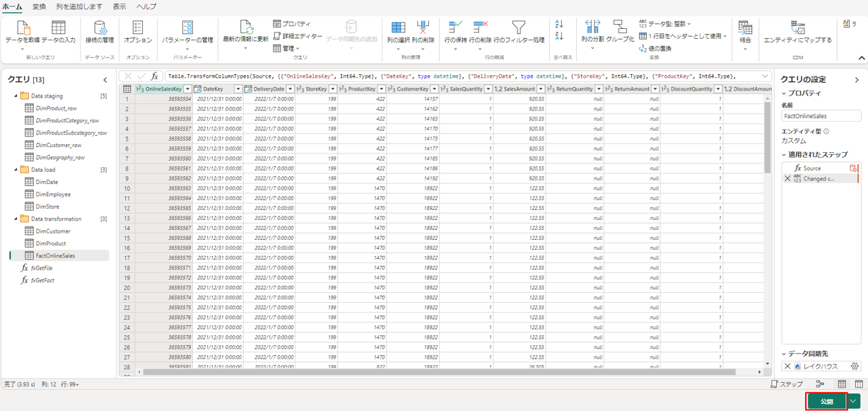The width and height of the screenshot is (868, 411).
Task: Sort ascending with the A-Z icon
Action: coord(559,24)
